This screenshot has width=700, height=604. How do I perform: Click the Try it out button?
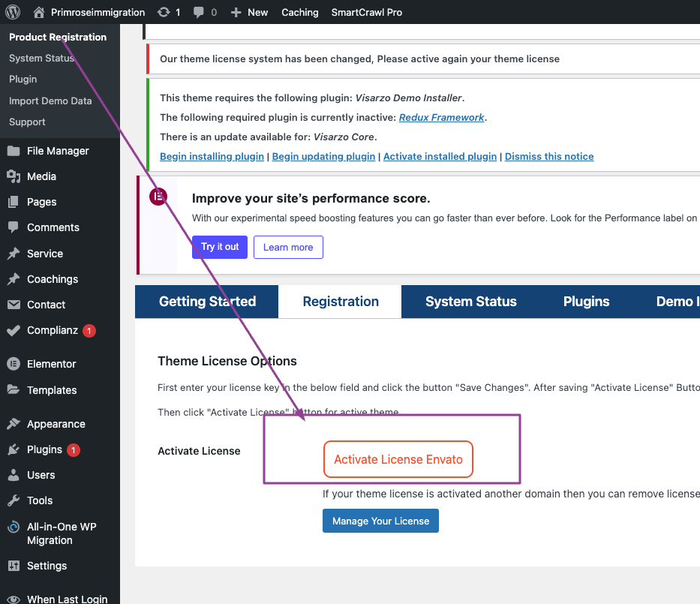220,247
